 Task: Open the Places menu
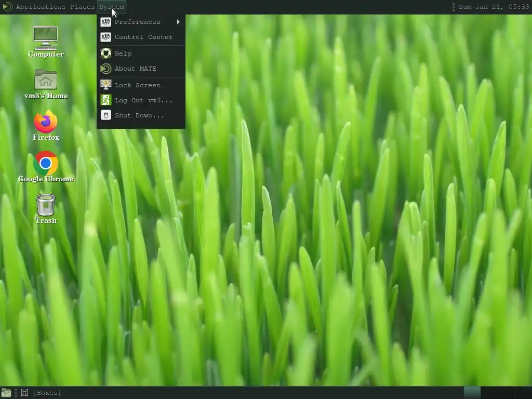pyautogui.click(x=83, y=7)
